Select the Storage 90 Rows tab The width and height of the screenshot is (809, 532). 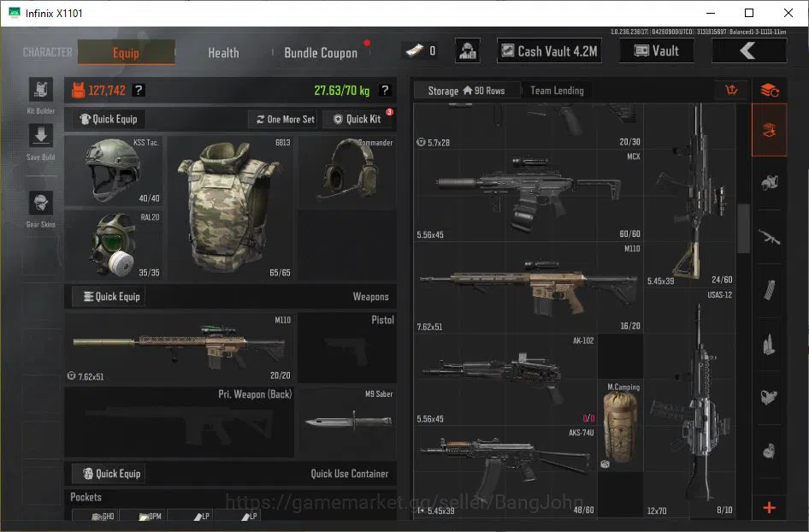[466, 91]
